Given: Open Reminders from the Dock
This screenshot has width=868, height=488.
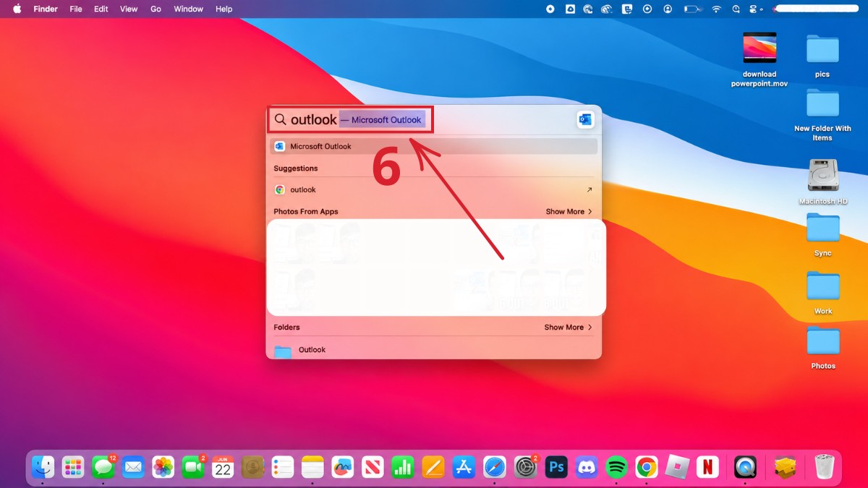Looking at the screenshot, I should 283,467.
